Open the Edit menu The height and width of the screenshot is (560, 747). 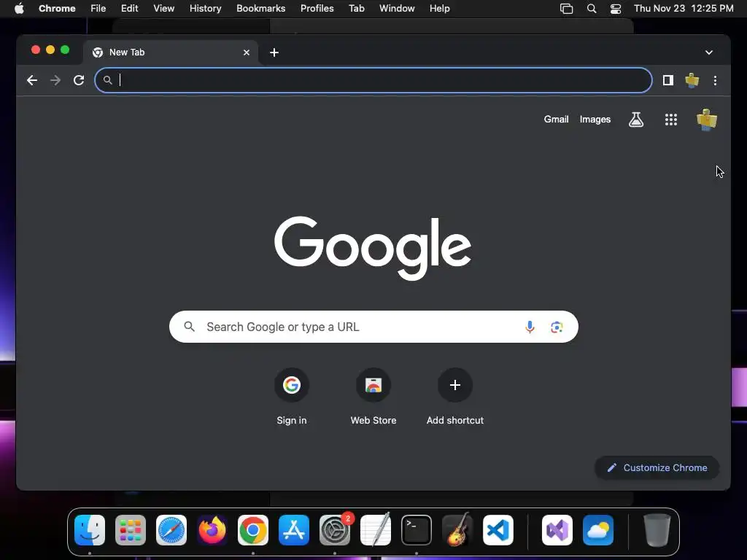(x=130, y=9)
